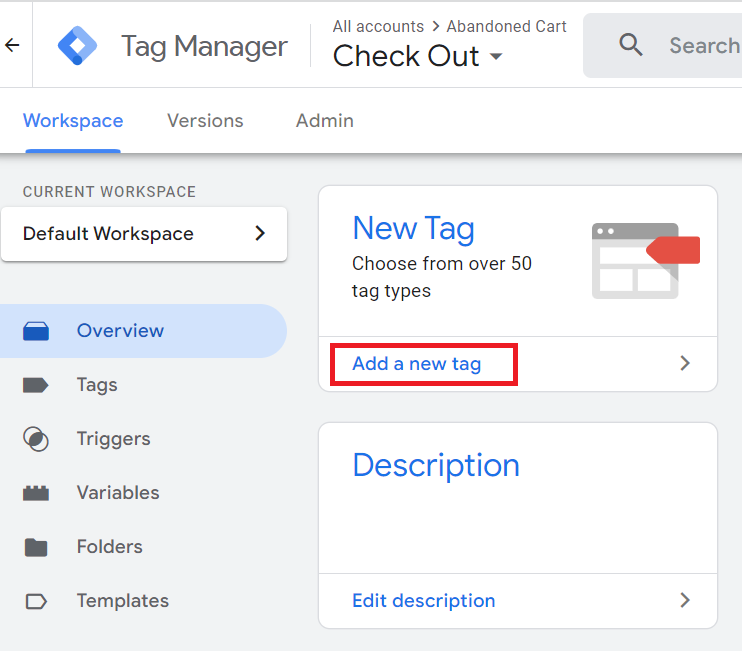Select Overview in the sidebar

(143, 331)
